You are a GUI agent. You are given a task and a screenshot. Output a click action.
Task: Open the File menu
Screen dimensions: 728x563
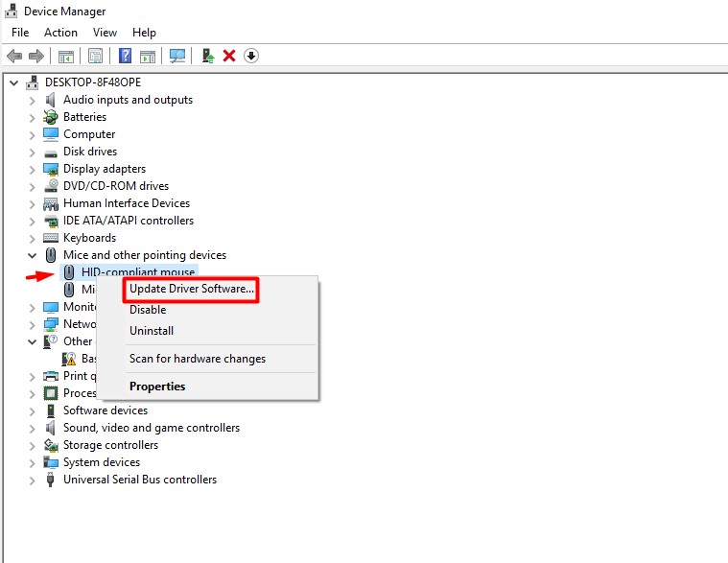click(x=20, y=33)
